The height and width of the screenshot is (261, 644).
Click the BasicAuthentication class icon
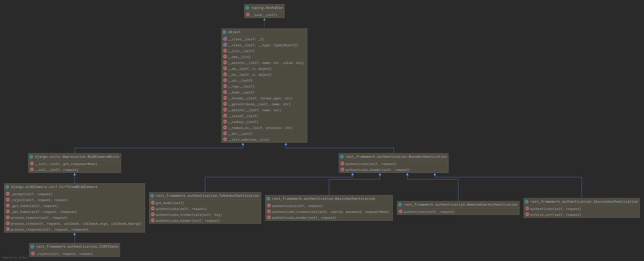pos(268,199)
